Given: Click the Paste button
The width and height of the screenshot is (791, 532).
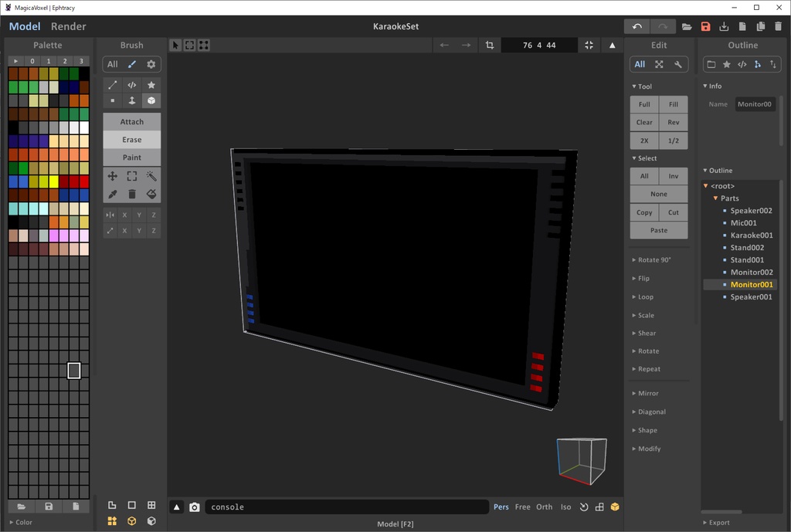Looking at the screenshot, I should click(659, 230).
